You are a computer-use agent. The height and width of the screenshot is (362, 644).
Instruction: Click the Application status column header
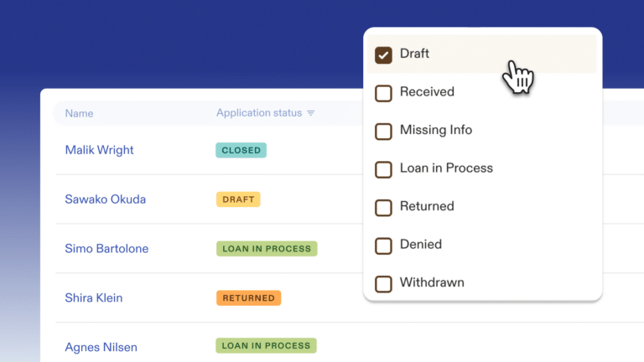pos(258,113)
